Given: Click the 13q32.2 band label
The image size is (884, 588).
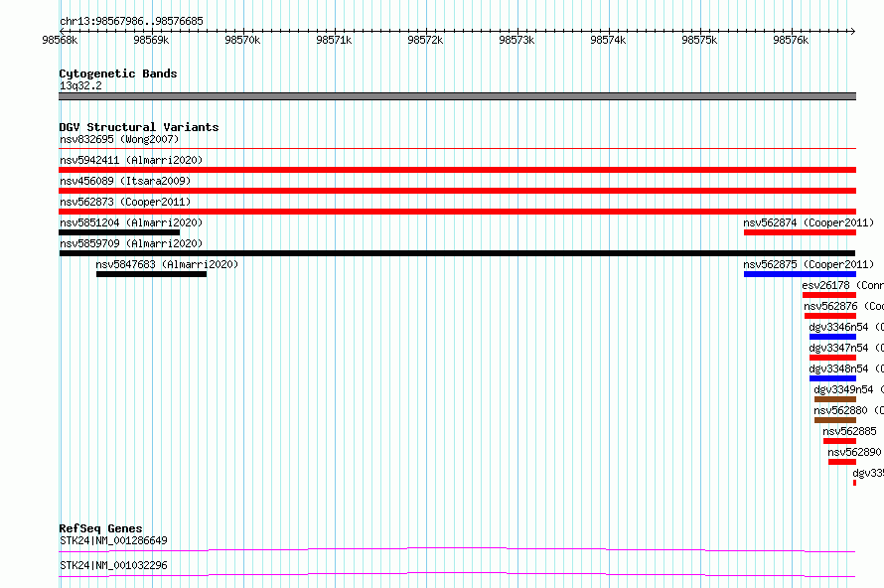Looking at the screenshot, I should click(x=80, y=85).
